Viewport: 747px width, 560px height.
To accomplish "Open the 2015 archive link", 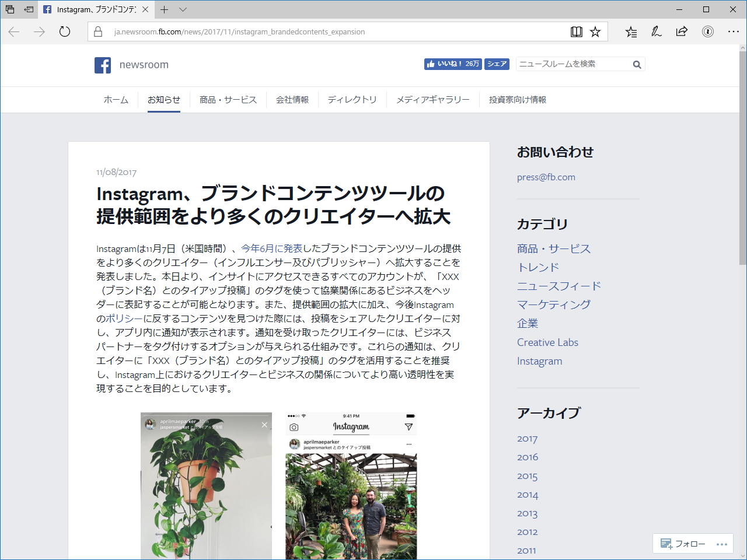I will 528,476.
